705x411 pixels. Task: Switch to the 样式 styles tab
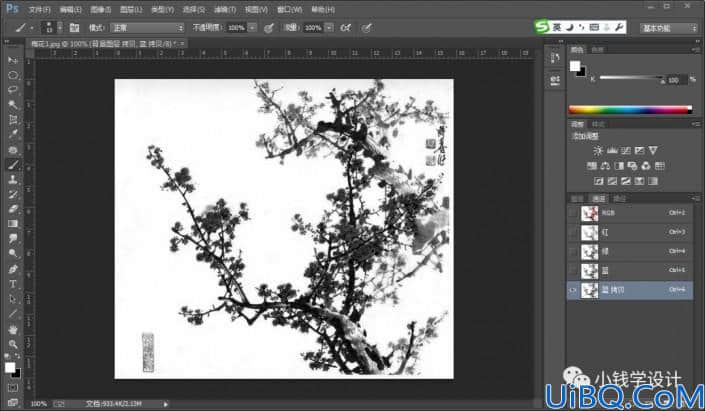[x=598, y=124]
